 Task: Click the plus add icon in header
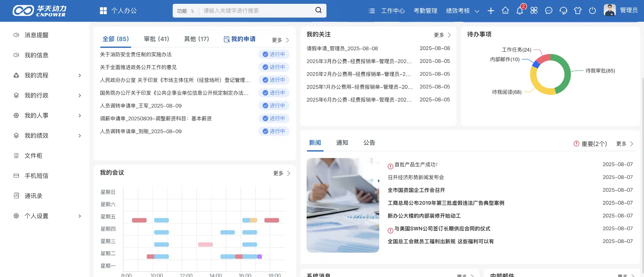pyautogui.click(x=491, y=11)
